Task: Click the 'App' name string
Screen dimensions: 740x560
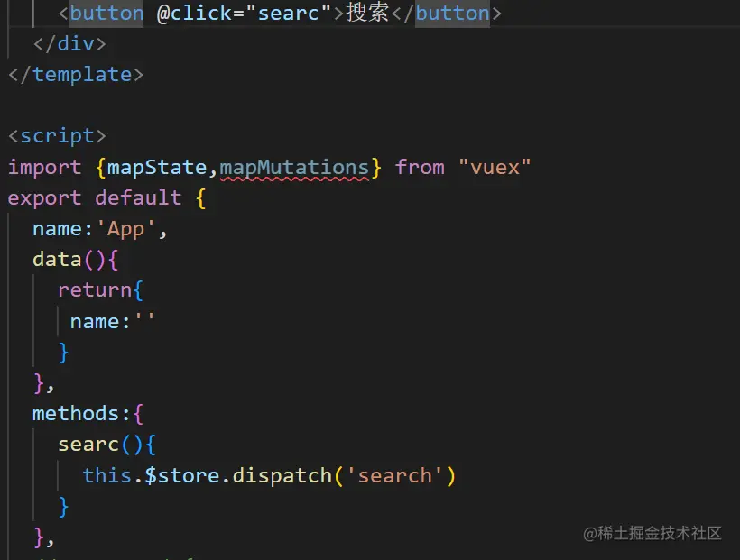Action: click(x=126, y=229)
